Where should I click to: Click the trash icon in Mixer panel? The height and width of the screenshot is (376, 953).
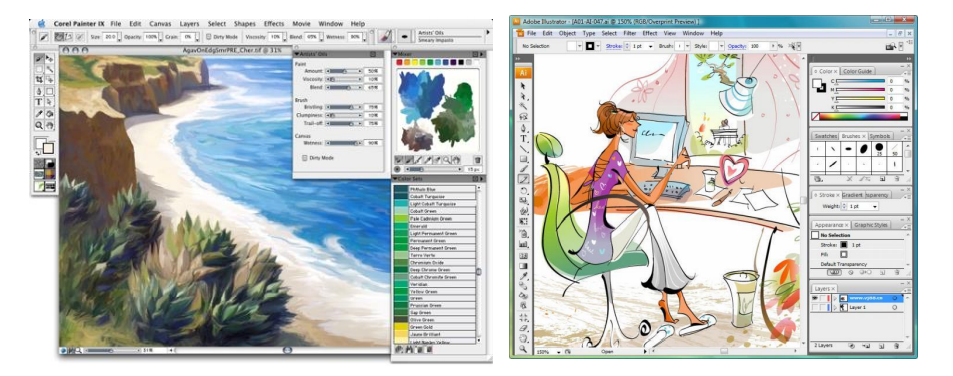pyautogui.click(x=478, y=160)
